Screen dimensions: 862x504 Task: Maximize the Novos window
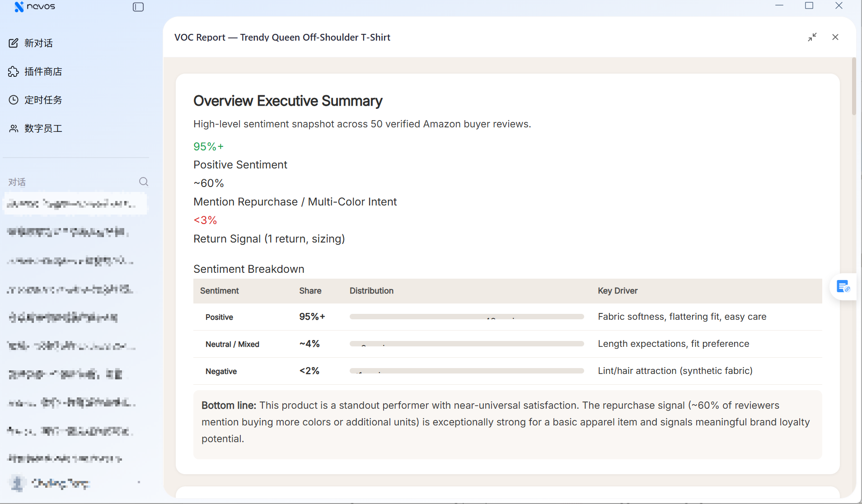(809, 6)
